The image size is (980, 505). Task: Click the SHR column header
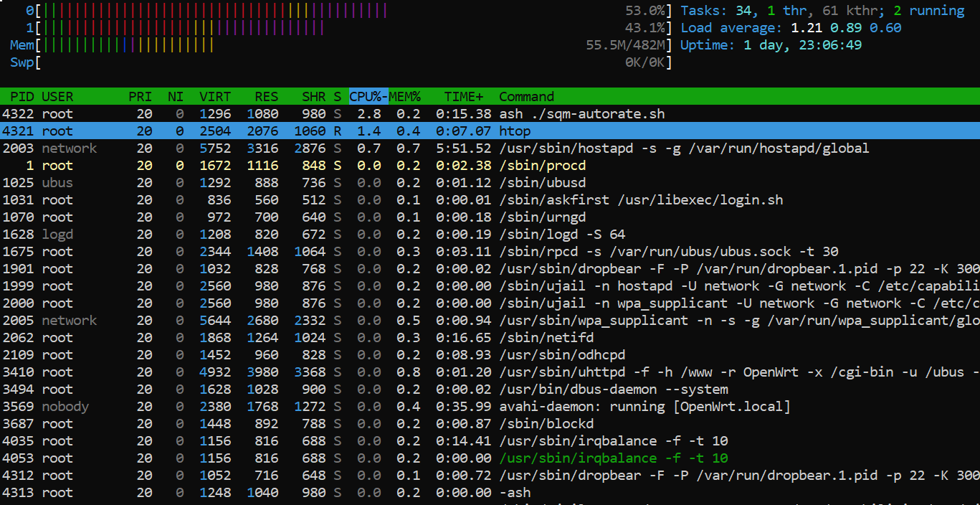tap(313, 97)
